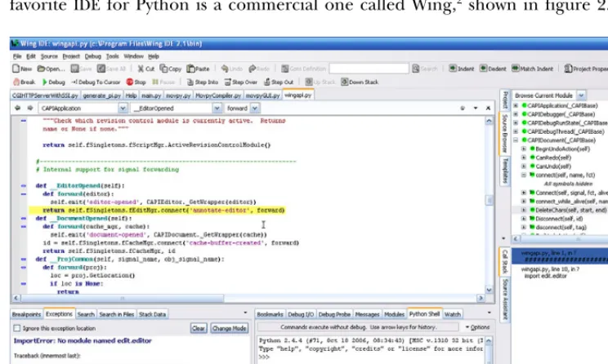
Task: Click the Copy toolbar icon
Action: tap(163, 69)
